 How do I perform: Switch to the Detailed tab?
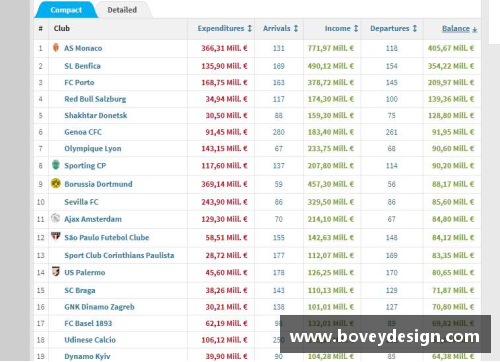coord(122,10)
